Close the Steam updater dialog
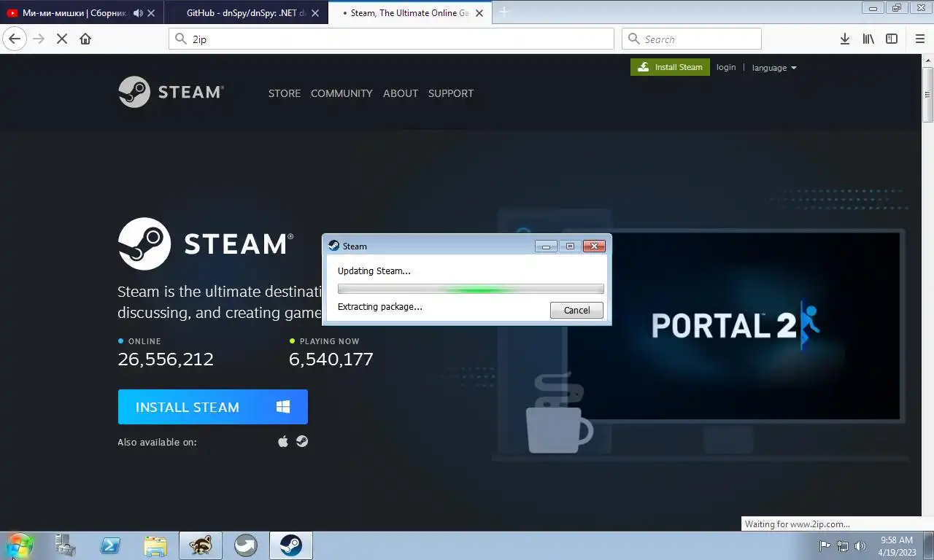 coord(594,246)
